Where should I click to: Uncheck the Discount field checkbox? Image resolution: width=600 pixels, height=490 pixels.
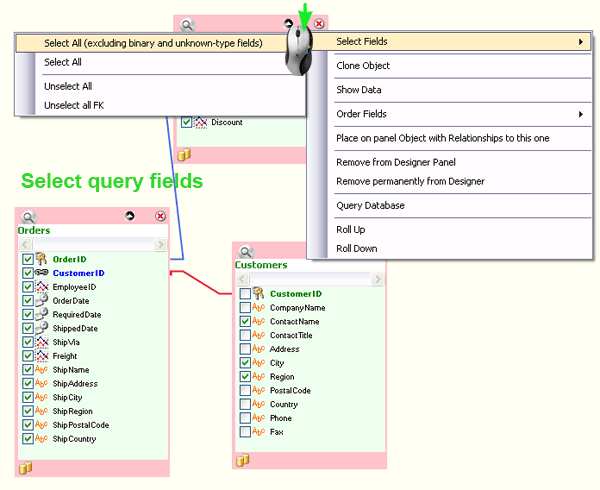(186, 122)
